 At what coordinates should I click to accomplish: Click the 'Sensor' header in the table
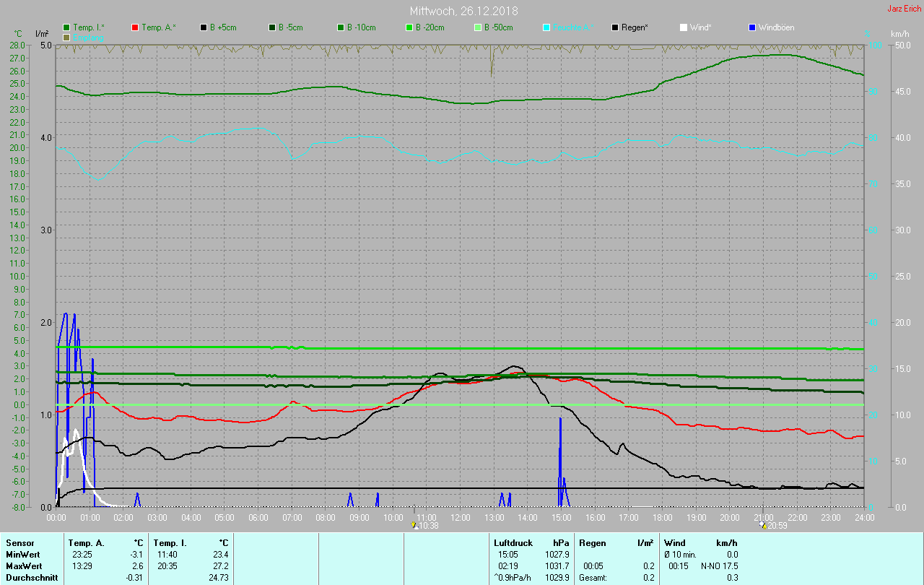19,543
